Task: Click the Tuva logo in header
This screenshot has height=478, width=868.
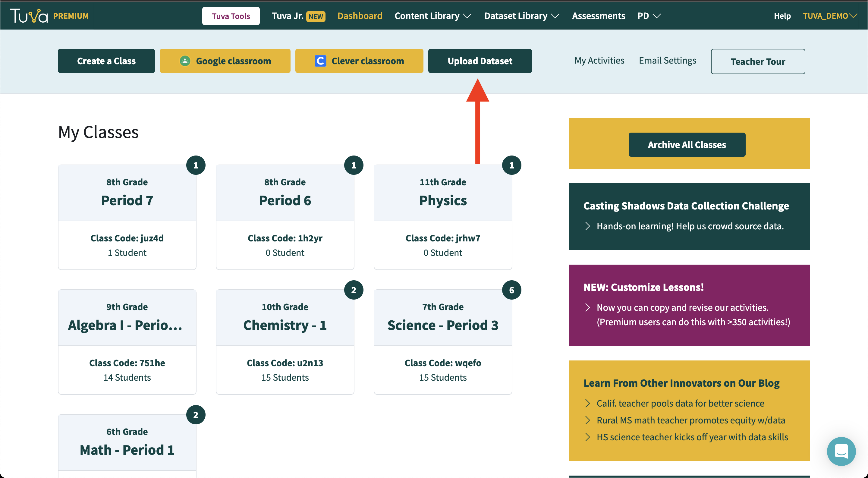Action: pyautogui.click(x=29, y=16)
